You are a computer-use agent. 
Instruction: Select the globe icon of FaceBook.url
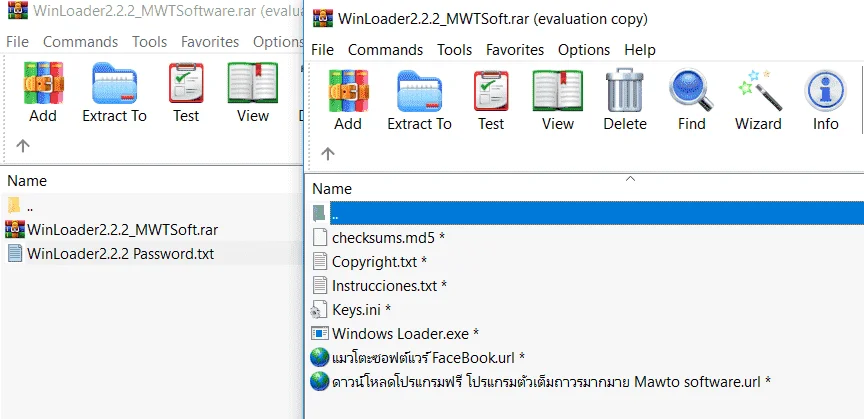pyautogui.click(x=320, y=358)
